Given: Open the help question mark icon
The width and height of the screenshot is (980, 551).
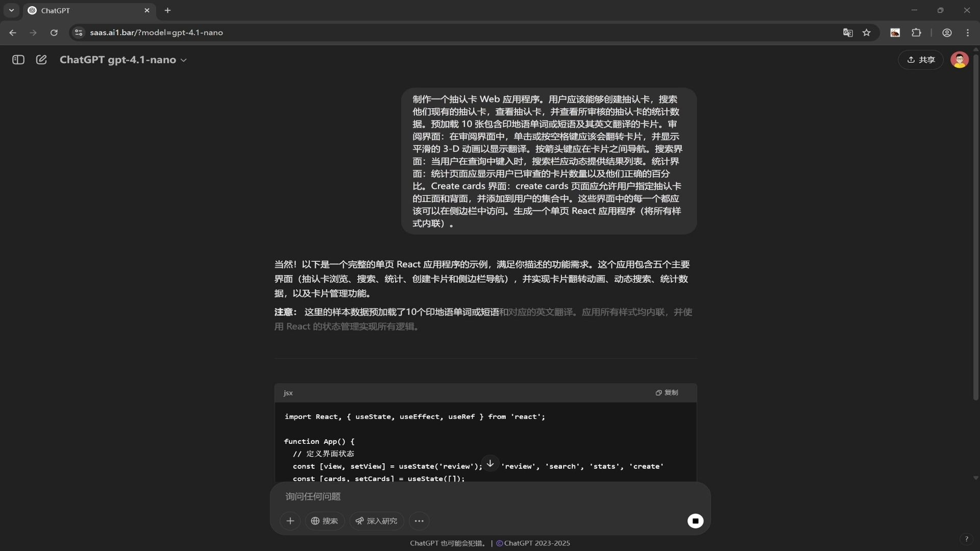Looking at the screenshot, I should pyautogui.click(x=966, y=539).
